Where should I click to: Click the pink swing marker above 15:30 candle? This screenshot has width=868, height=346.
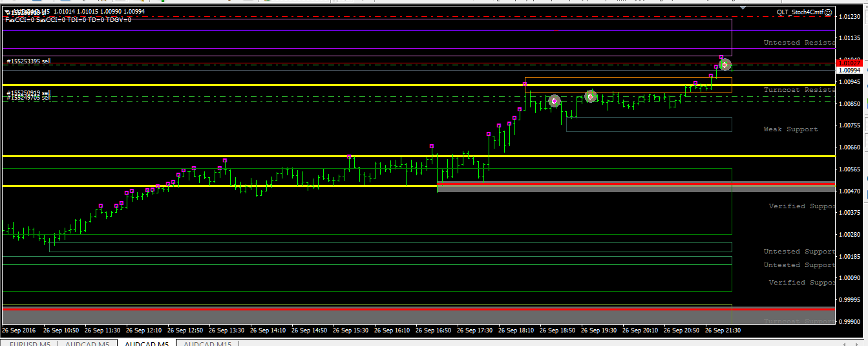(349, 157)
